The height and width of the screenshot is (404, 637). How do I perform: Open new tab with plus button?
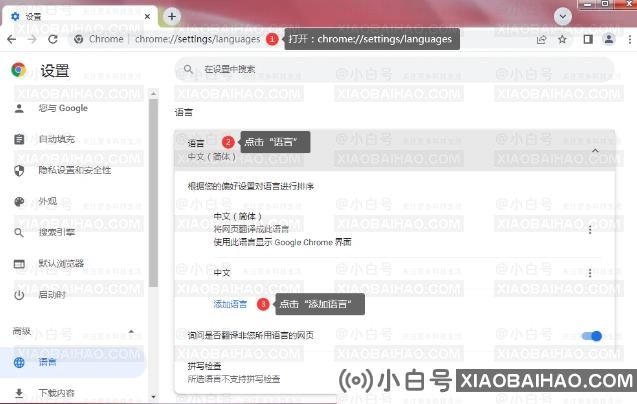(172, 17)
